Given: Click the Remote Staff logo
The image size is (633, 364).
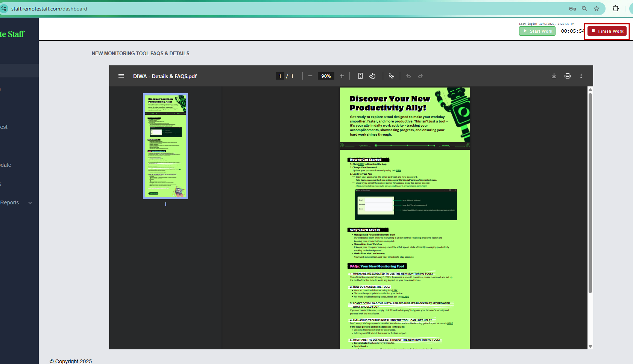Looking at the screenshot, I should pyautogui.click(x=12, y=34).
